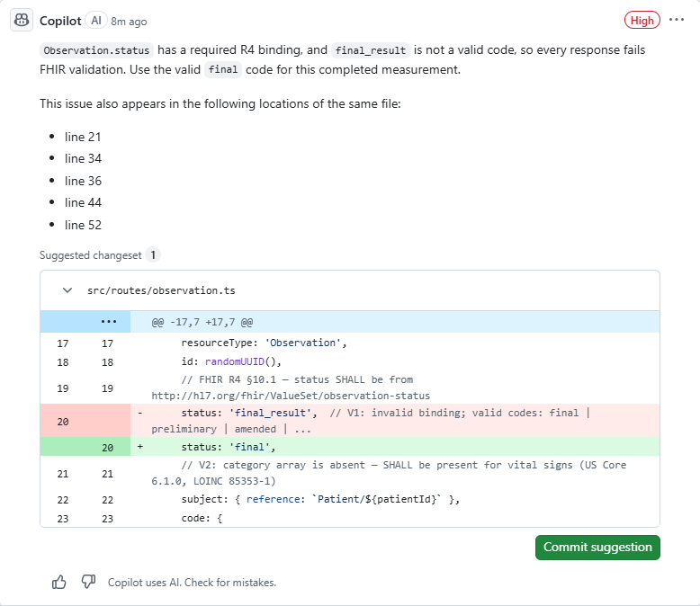
Task: Click the added line status: 'final'
Action: 350,447
